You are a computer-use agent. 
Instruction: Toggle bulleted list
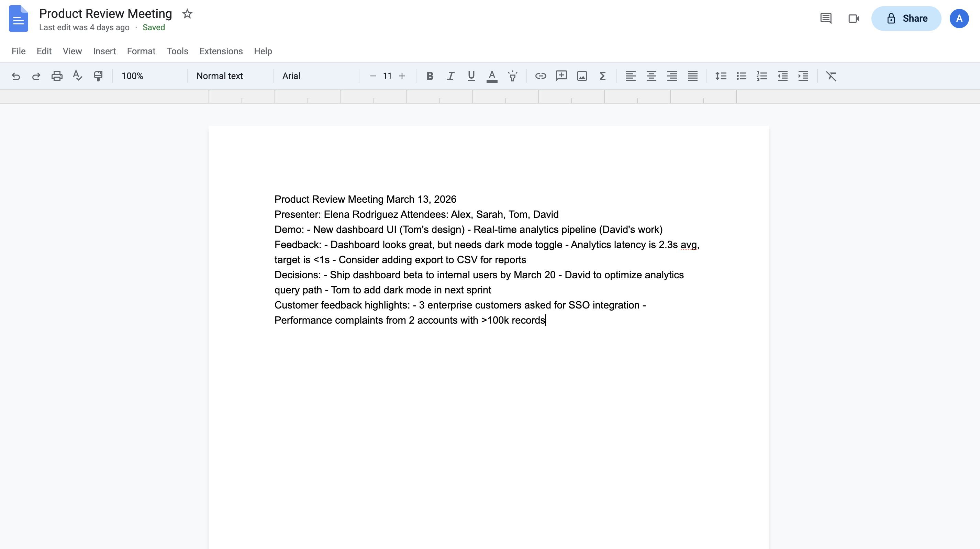741,76
